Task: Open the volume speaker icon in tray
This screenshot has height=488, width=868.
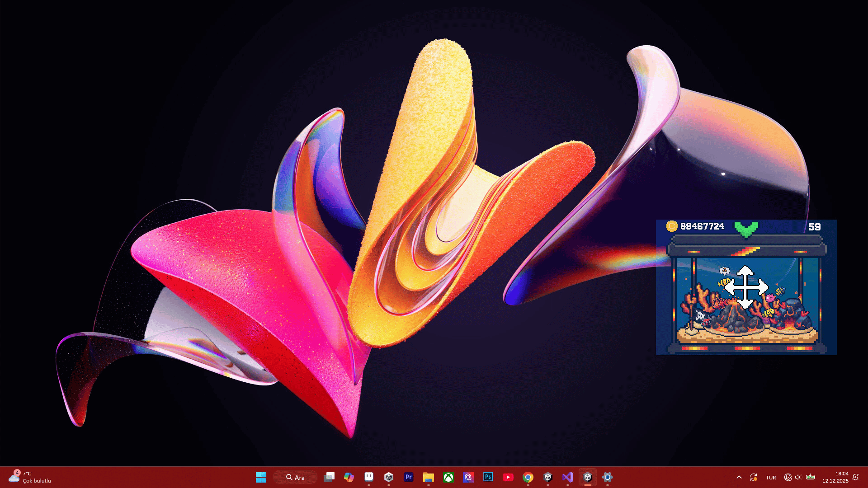Action: 798,477
